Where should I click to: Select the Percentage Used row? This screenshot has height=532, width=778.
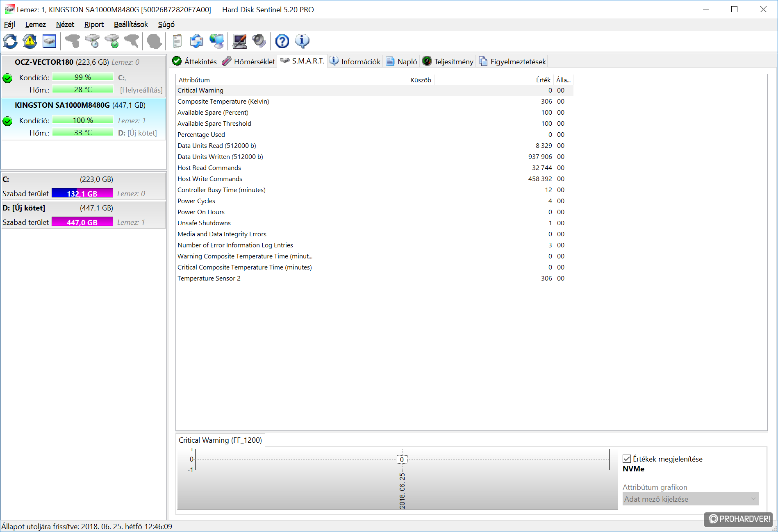[375, 135]
